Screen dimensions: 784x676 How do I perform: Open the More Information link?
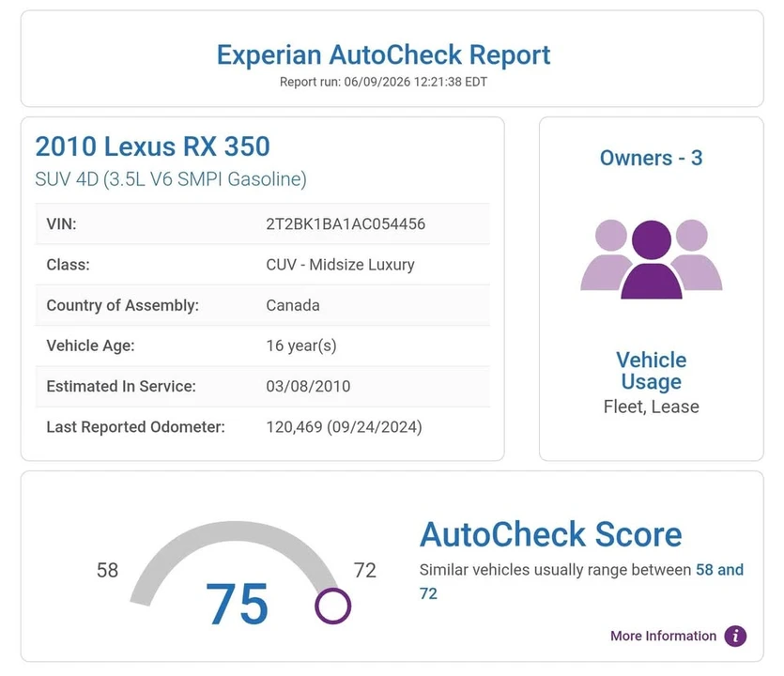pyautogui.click(x=663, y=636)
